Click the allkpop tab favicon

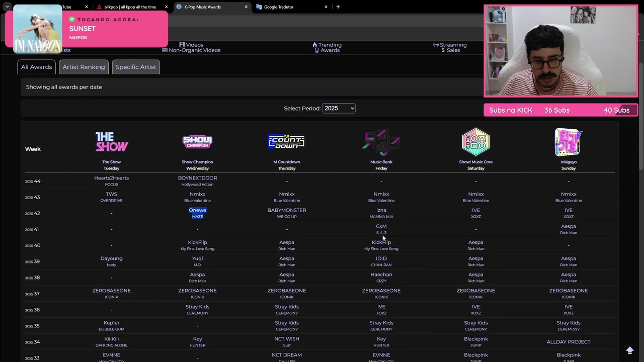99,7
